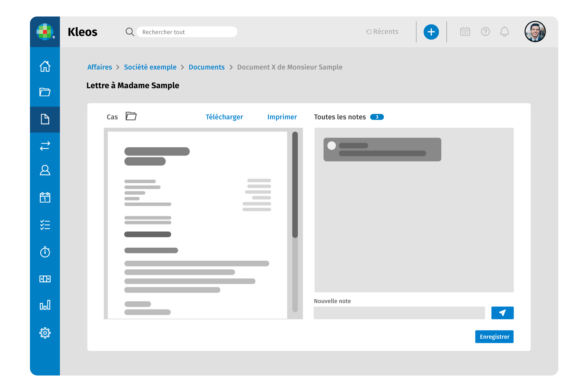Image resolution: width=588 pixels, height=392 pixels.
Task: Open the bar chart reports icon
Action: (x=45, y=305)
